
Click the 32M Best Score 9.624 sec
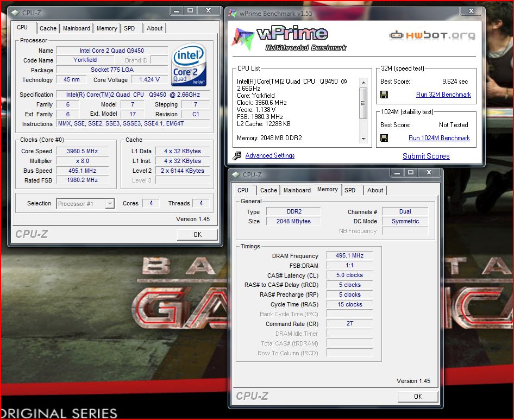455,82
